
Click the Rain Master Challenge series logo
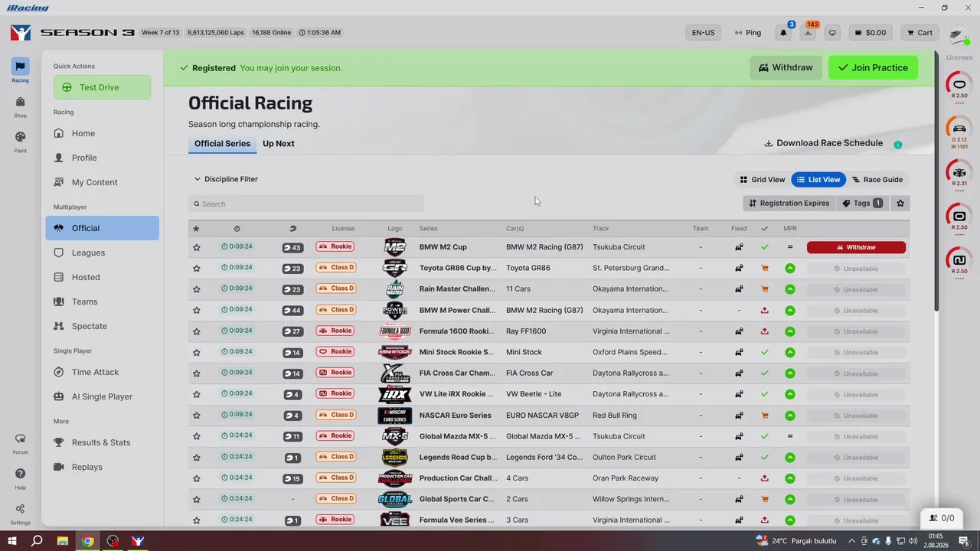coord(394,289)
